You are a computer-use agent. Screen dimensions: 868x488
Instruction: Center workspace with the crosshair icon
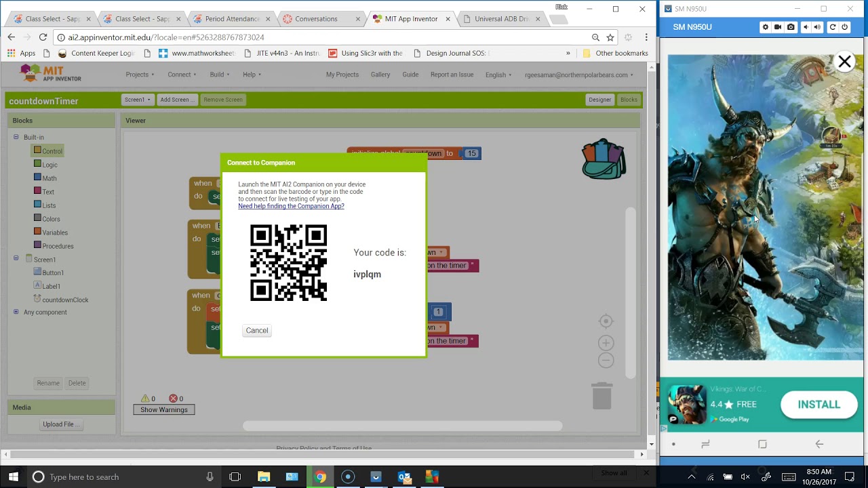click(606, 321)
